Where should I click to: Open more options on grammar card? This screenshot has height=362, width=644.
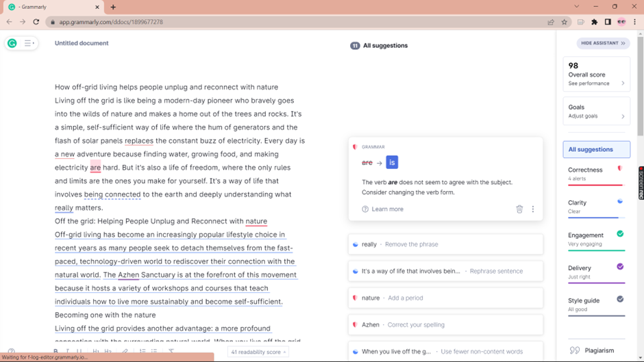pyautogui.click(x=533, y=209)
